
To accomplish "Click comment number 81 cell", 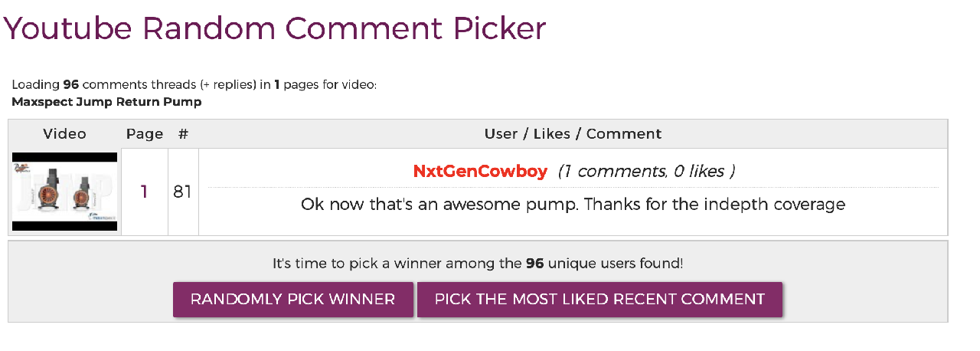I will click(183, 192).
